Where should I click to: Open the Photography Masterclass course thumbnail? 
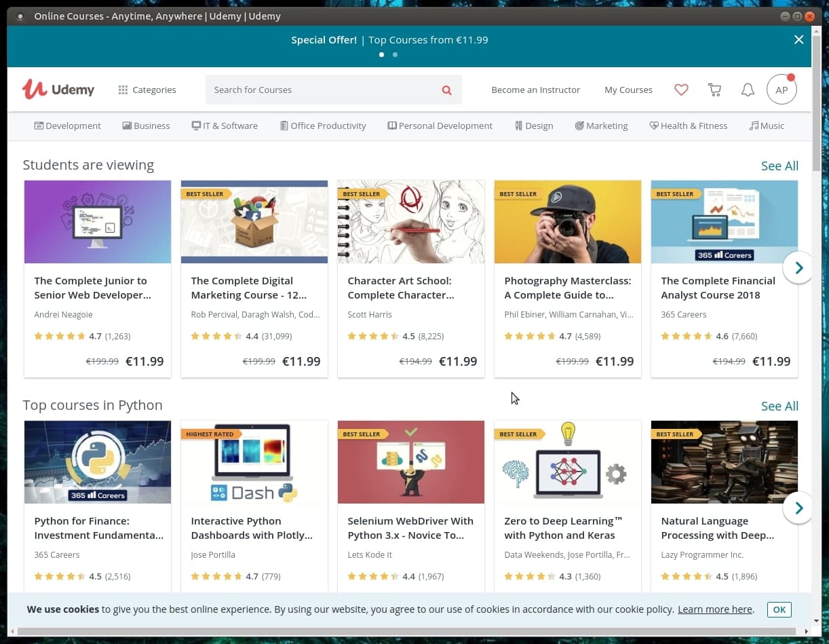567,222
